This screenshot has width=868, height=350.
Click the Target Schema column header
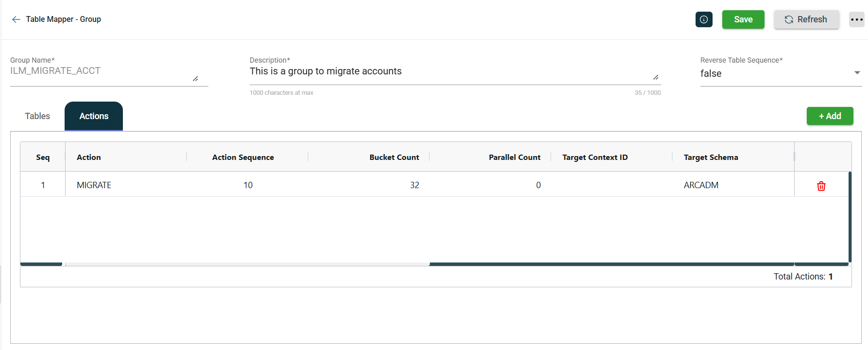tap(711, 157)
